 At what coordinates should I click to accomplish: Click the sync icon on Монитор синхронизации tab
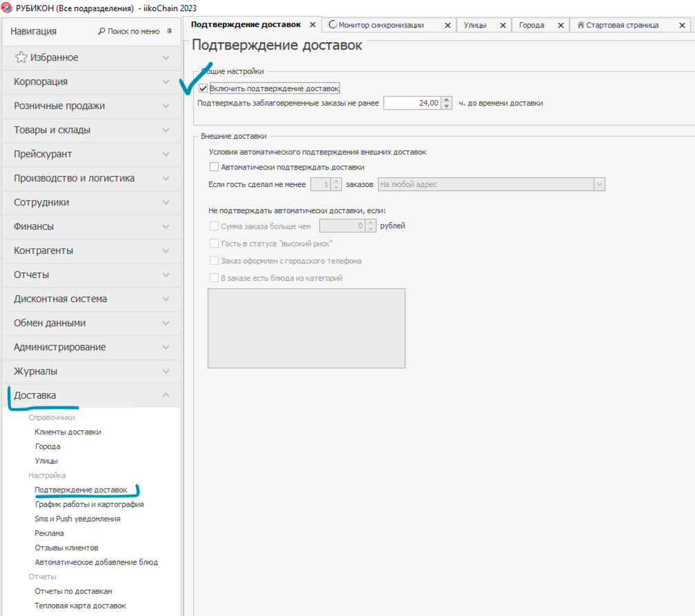click(x=333, y=25)
